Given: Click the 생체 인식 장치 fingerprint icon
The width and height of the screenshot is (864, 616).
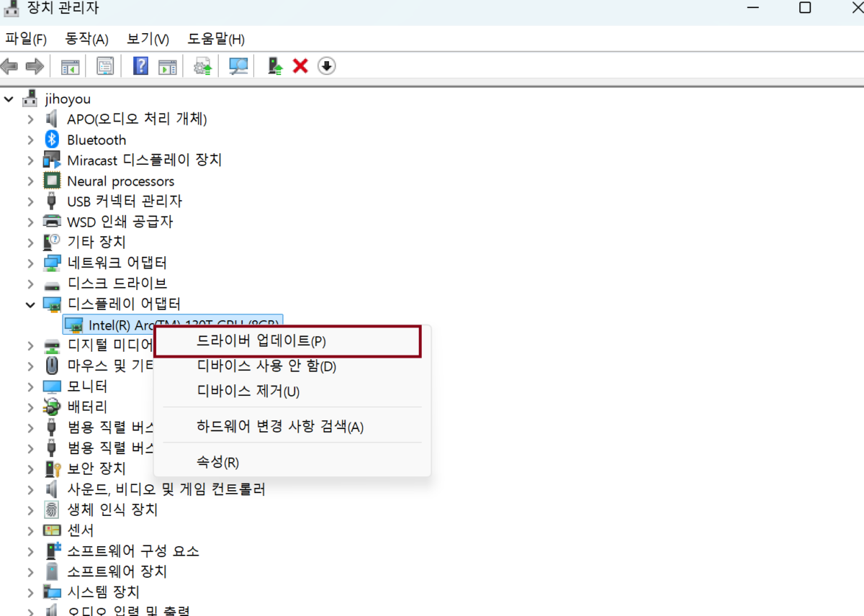Looking at the screenshot, I should [52, 509].
